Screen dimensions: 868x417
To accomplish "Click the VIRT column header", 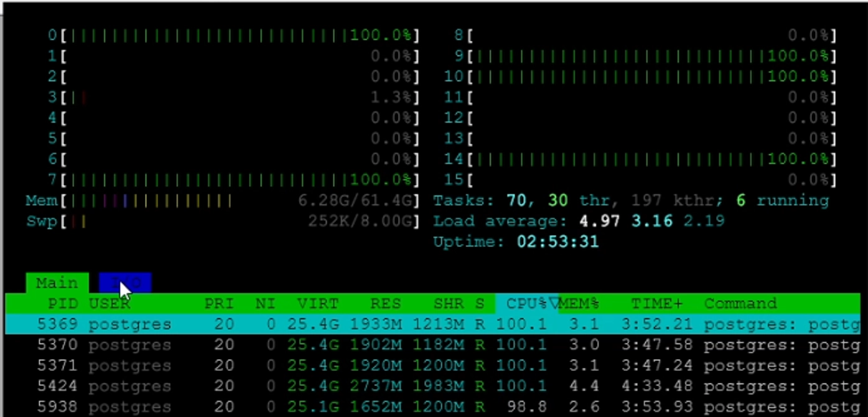I will [317, 304].
